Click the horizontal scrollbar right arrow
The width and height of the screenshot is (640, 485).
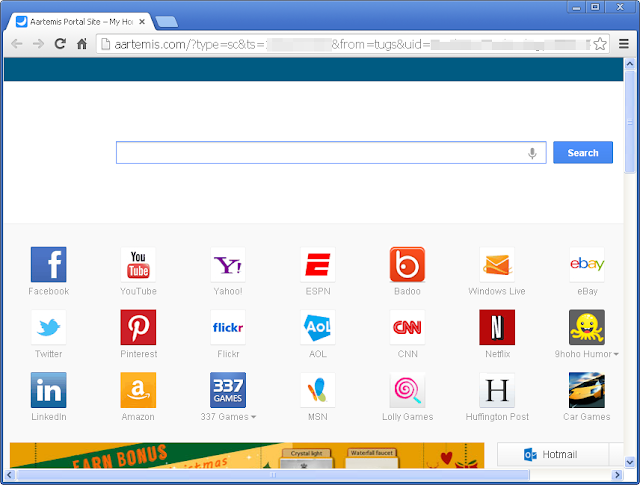617,475
